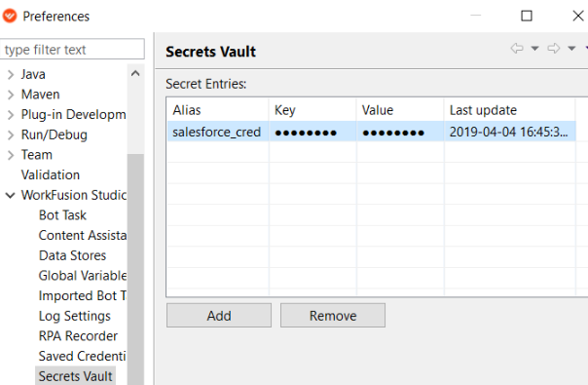Open the forward history dropdown arrow
Screen dimensions: 588x385
point(571,49)
